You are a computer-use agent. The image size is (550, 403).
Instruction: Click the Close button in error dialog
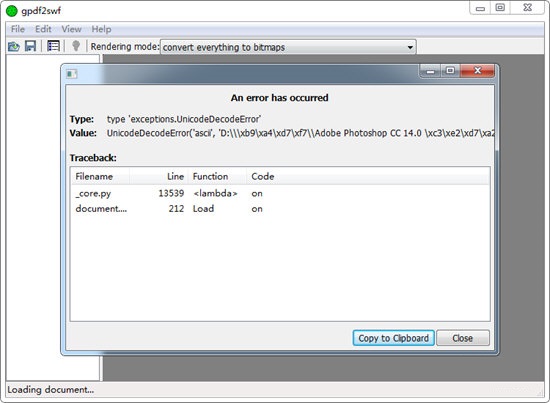tap(463, 338)
